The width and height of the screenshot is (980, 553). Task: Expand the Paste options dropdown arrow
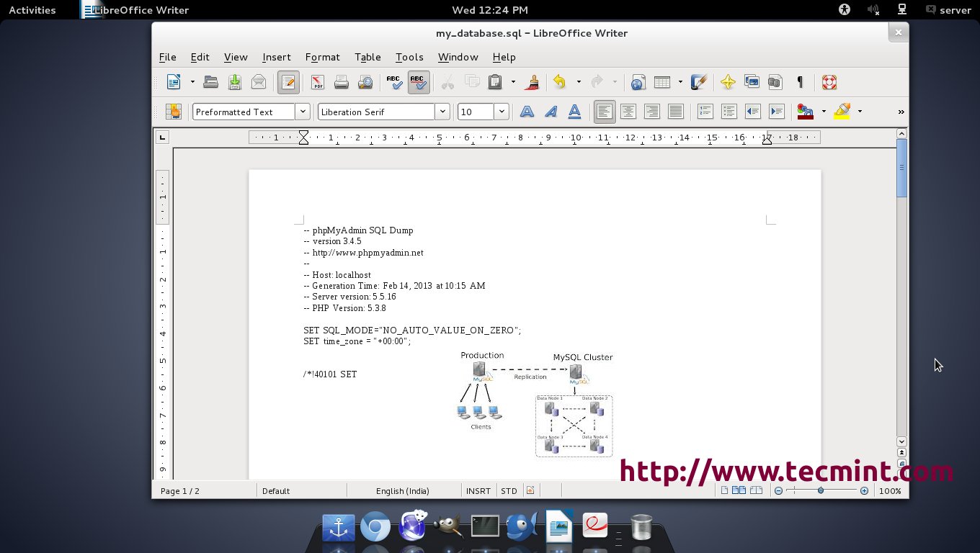[513, 82]
